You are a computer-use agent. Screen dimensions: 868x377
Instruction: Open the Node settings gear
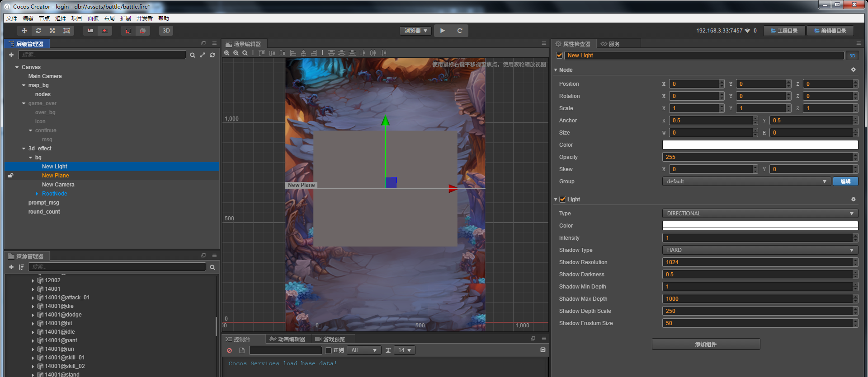tap(853, 70)
